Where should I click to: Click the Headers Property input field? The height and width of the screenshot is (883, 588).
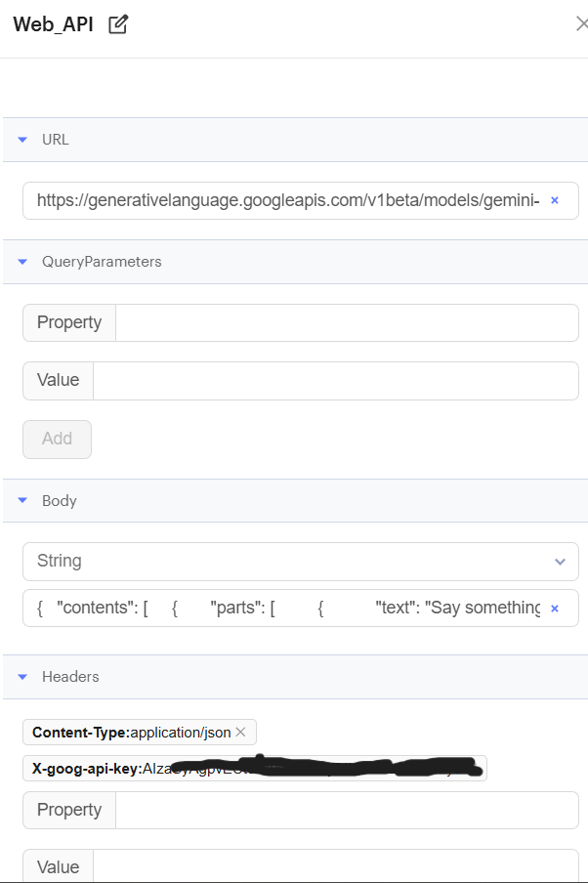pyautogui.click(x=346, y=810)
